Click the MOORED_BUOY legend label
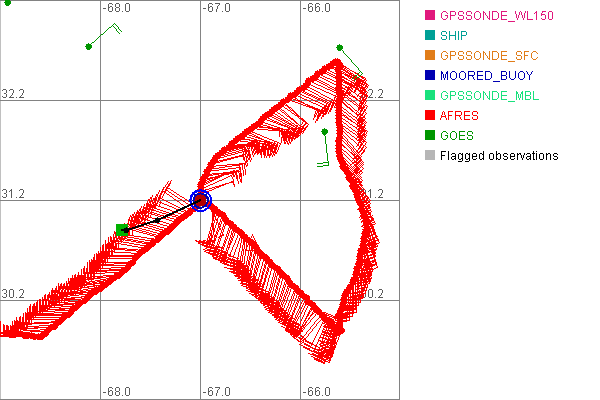This screenshot has height=400, width=600. [x=486, y=76]
